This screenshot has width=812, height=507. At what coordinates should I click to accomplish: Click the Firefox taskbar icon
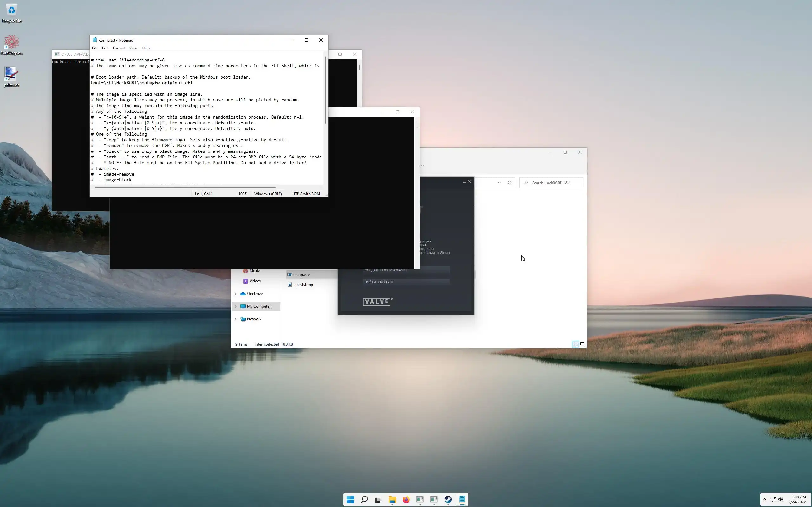pos(406,499)
